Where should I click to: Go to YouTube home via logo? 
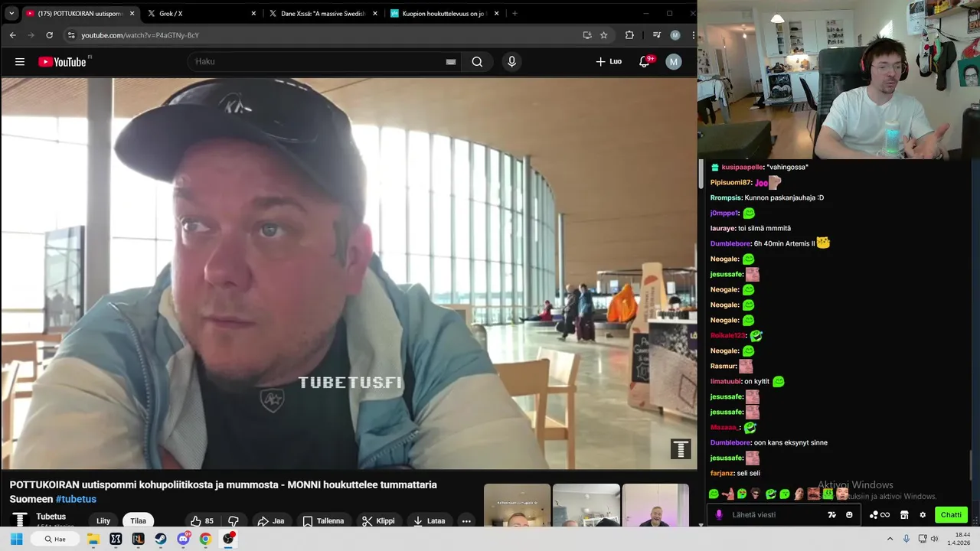62,62
